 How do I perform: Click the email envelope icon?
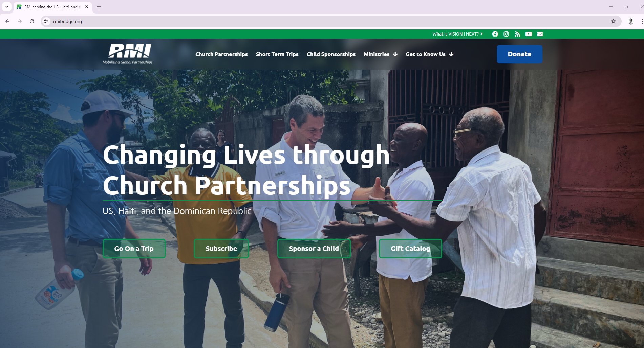tap(540, 34)
